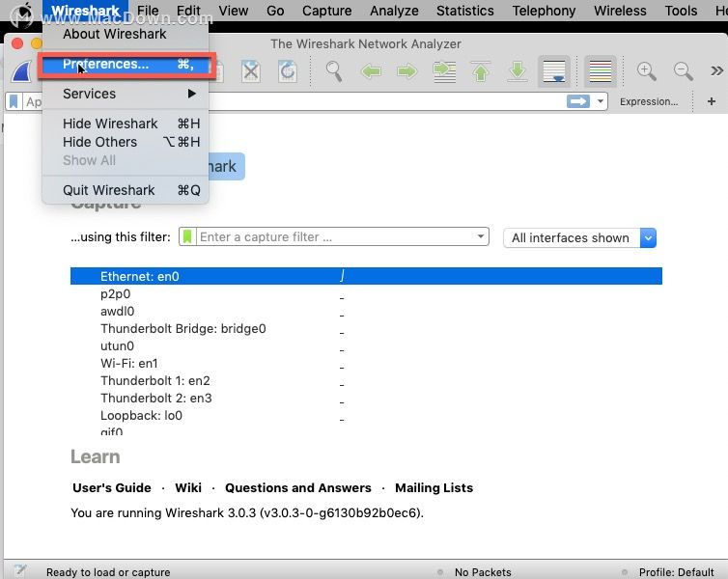Open the Expression dialog for display filters
728x579 pixels.
(x=649, y=101)
